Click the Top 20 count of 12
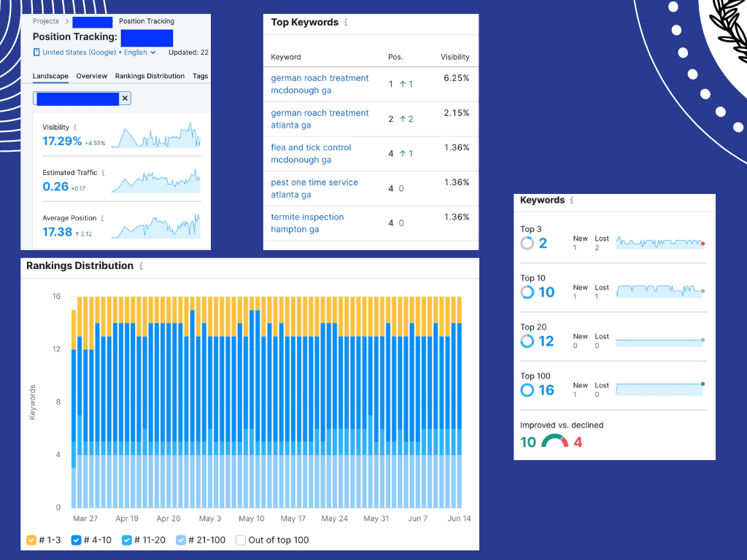Viewport: 747px width, 560px height. [546, 341]
